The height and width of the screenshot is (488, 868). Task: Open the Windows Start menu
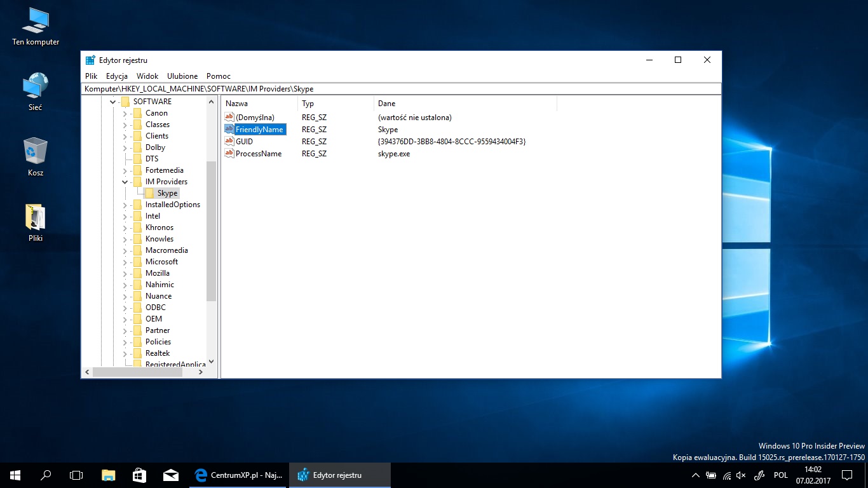pyautogui.click(x=15, y=475)
